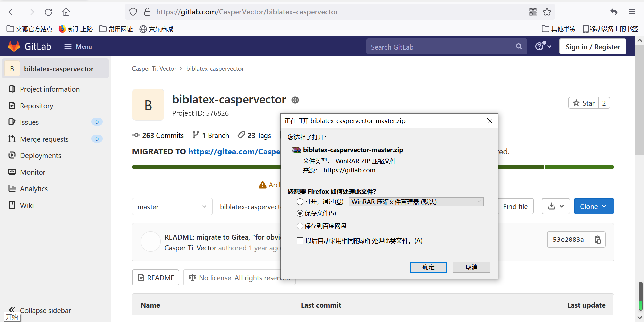644x322 pixels.
Task: Click the public globe icon beside project title
Action: click(295, 100)
